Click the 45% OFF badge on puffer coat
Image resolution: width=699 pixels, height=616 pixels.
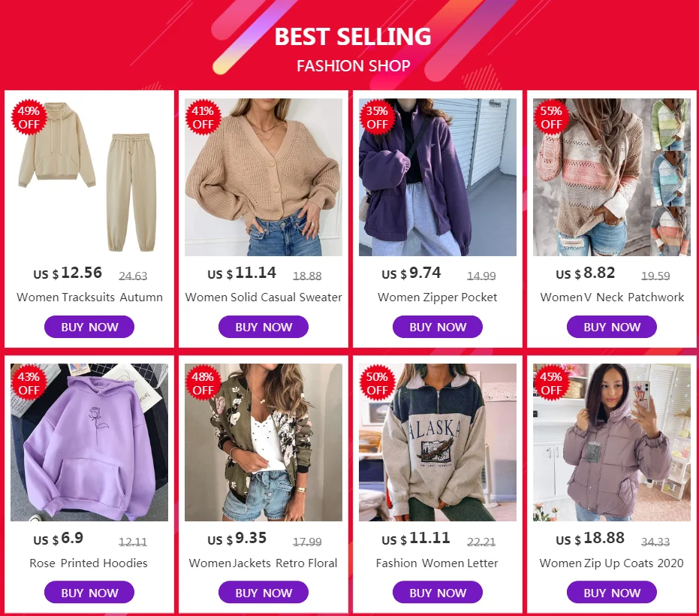click(x=551, y=383)
